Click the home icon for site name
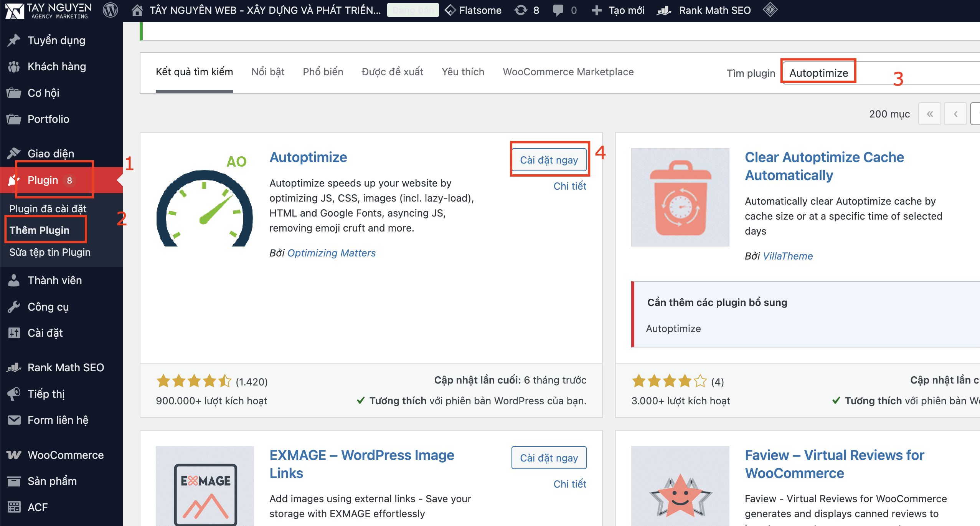The image size is (980, 526). tap(137, 10)
